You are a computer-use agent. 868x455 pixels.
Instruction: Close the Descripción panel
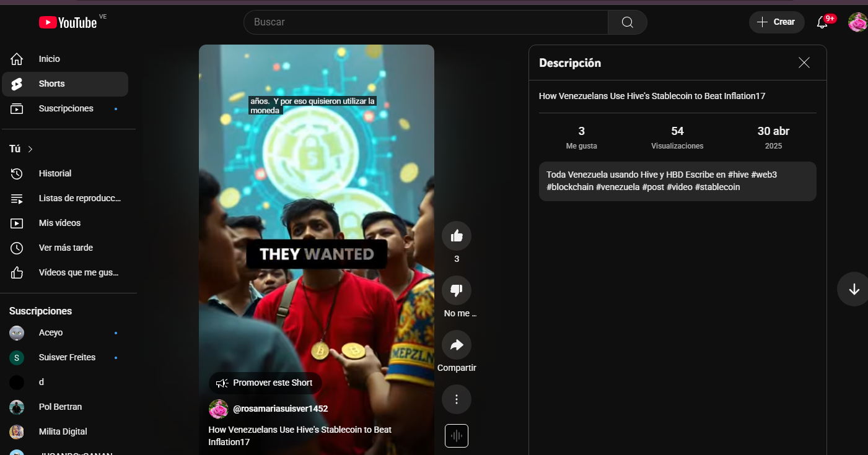coord(804,63)
